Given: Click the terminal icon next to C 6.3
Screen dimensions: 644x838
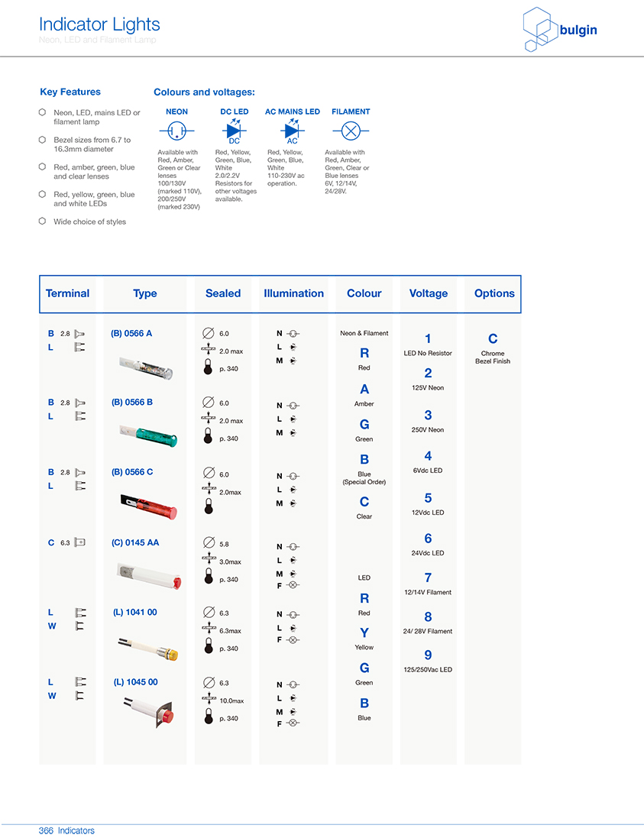Looking at the screenshot, I should [x=80, y=543].
